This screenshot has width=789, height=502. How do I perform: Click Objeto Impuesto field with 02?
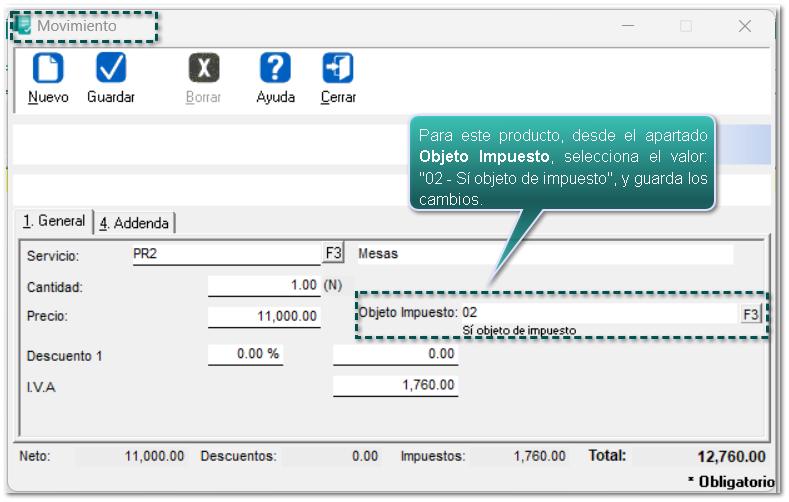pos(599,313)
